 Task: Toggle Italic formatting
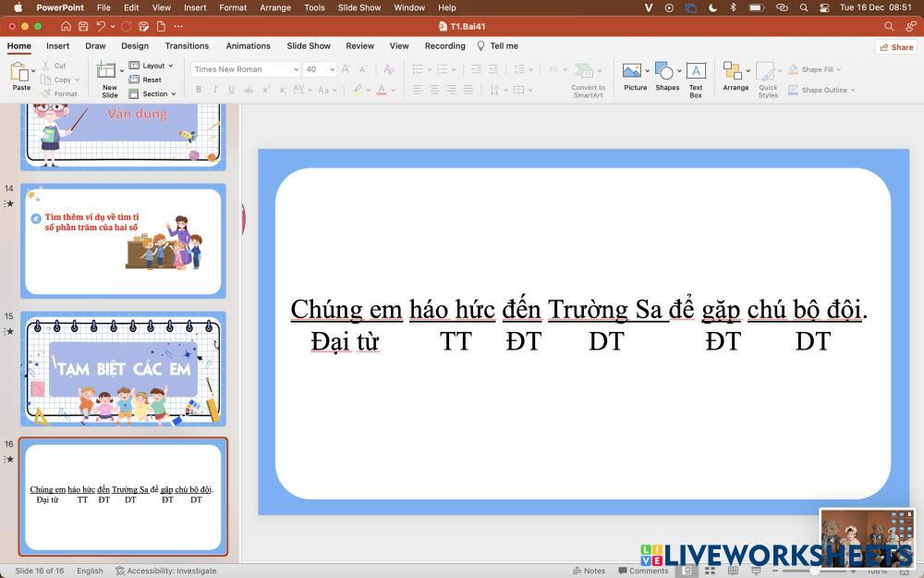(x=215, y=90)
